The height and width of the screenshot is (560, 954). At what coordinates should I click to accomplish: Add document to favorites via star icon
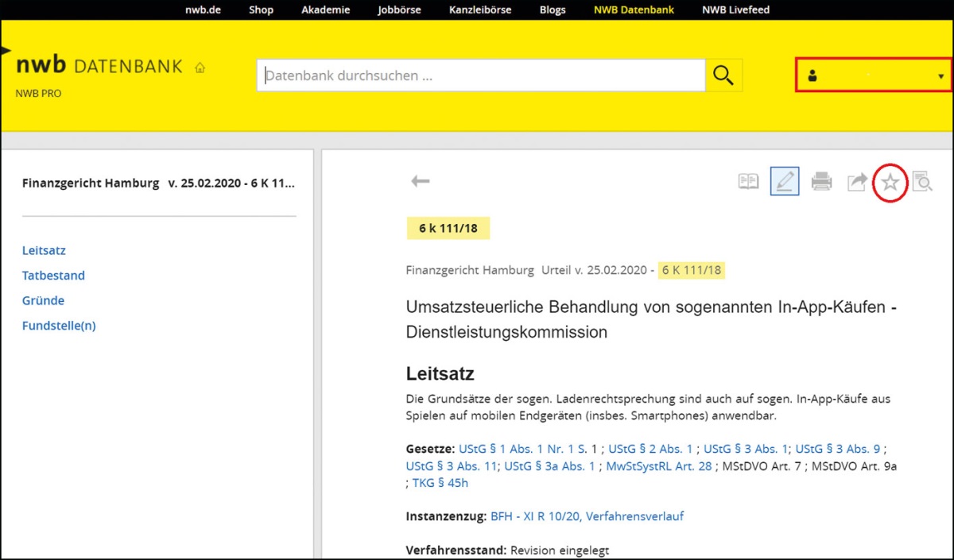pos(890,183)
